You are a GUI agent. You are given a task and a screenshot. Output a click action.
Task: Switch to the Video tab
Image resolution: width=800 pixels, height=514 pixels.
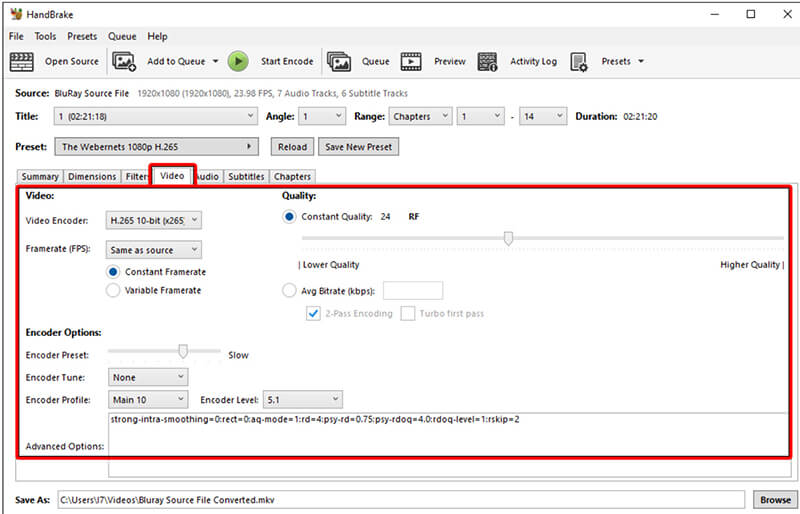click(x=172, y=176)
